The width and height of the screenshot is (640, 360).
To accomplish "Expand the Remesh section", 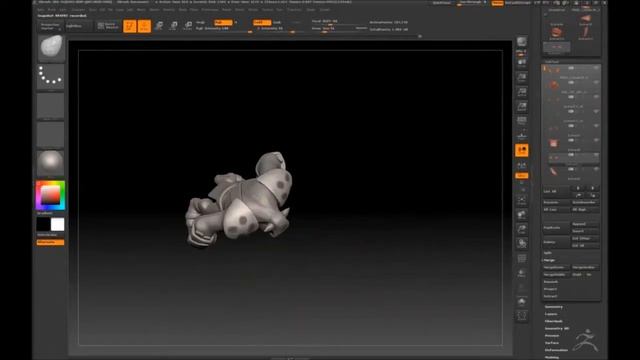I will point(551,282).
